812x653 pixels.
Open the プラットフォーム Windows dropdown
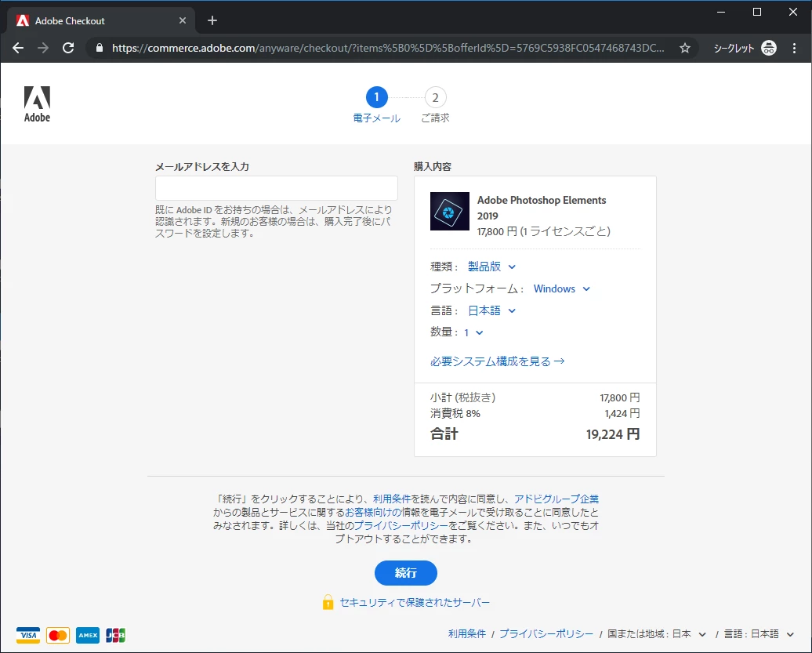click(x=561, y=289)
